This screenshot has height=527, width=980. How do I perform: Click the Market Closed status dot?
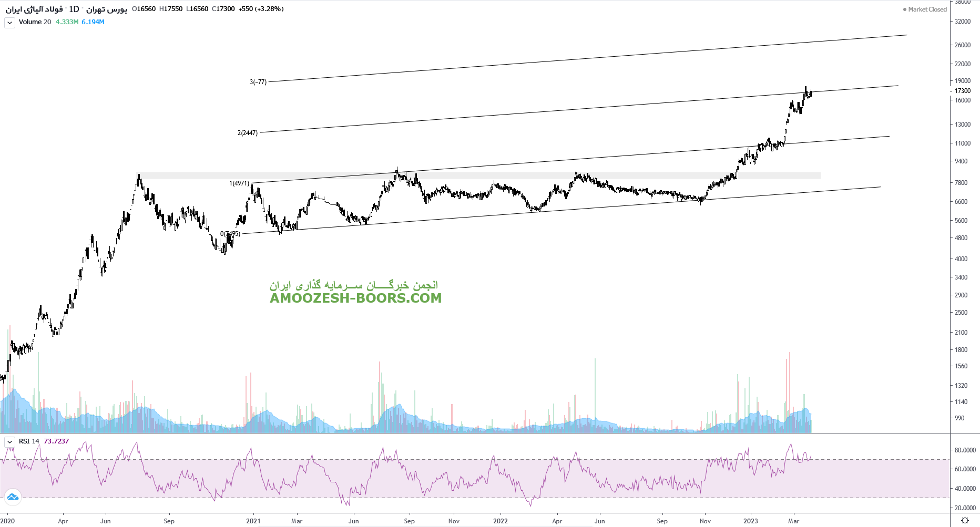(x=904, y=9)
